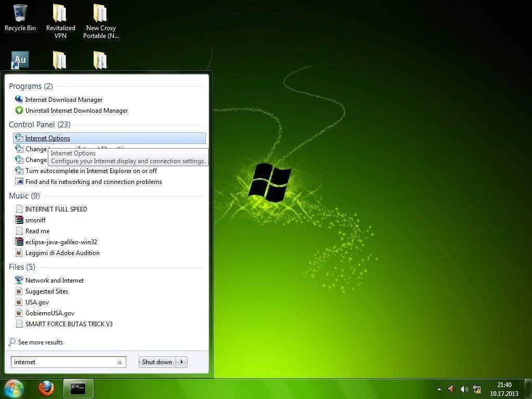Screen dimensions: 532x399
Task: Open Firefox from the taskbar
Action: point(46,389)
